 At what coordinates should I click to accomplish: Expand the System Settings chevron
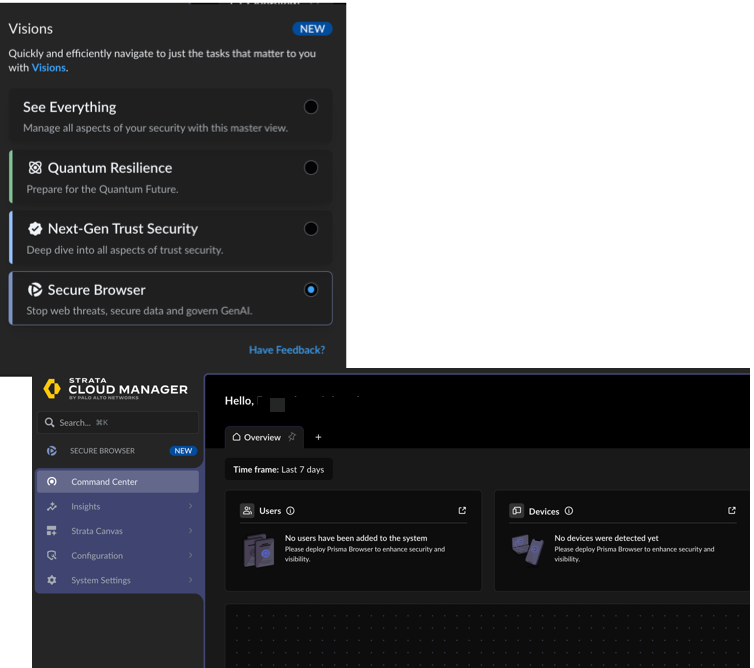click(190, 580)
